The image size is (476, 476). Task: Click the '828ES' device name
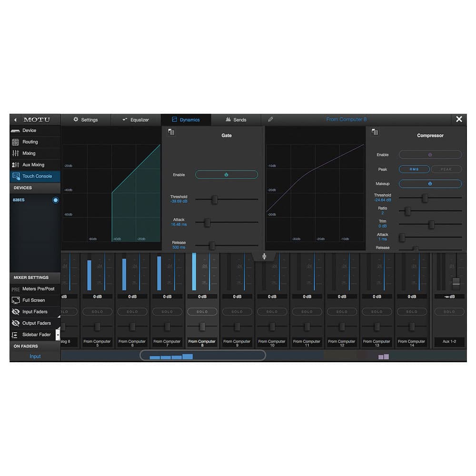click(x=19, y=200)
